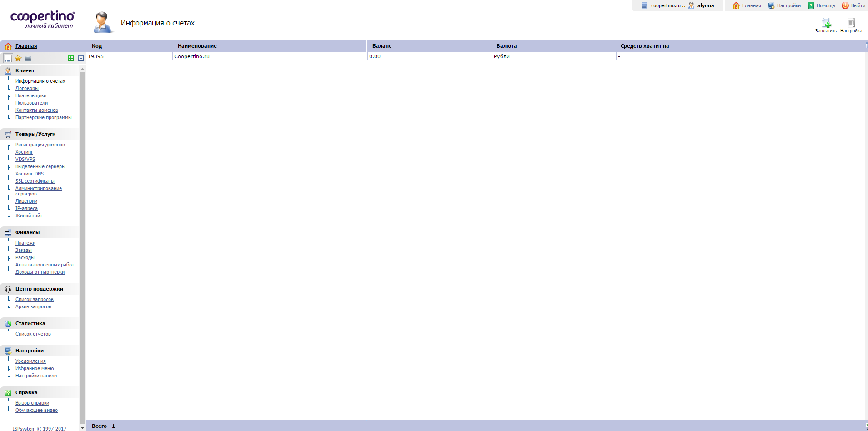Click the monitor settings icon in top bar

pyautogui.click(x=771, y=6)
